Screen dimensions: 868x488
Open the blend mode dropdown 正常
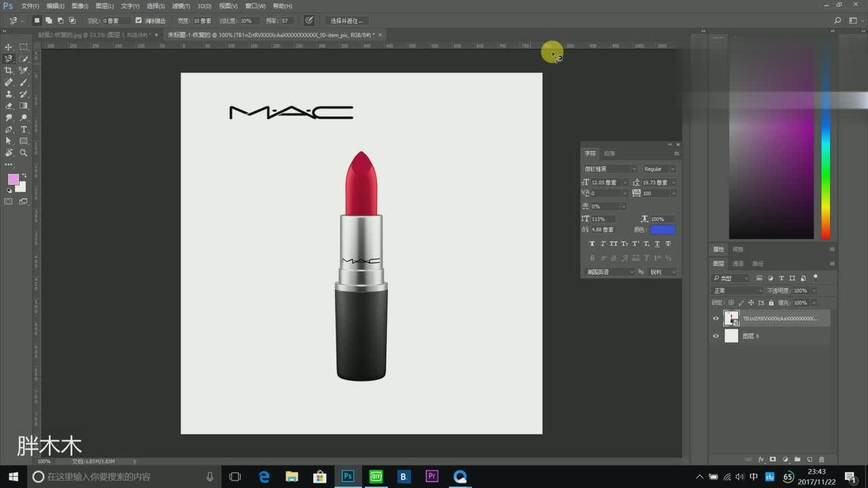click(737, 291)
